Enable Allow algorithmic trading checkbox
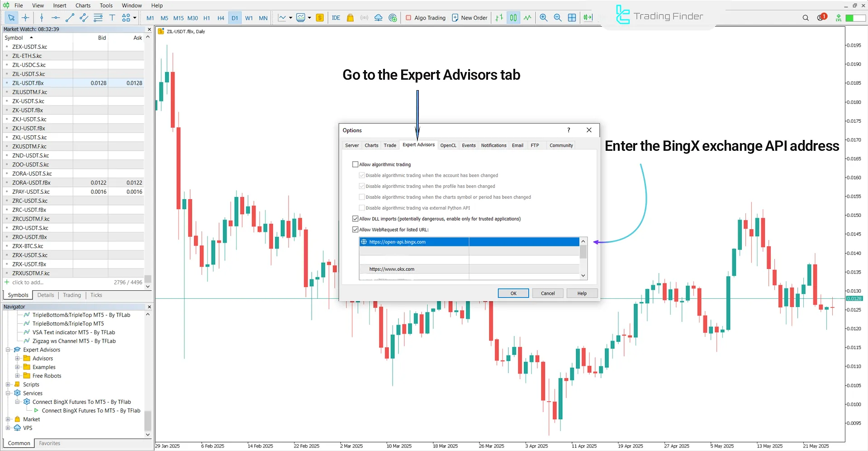 pos(355,164)
